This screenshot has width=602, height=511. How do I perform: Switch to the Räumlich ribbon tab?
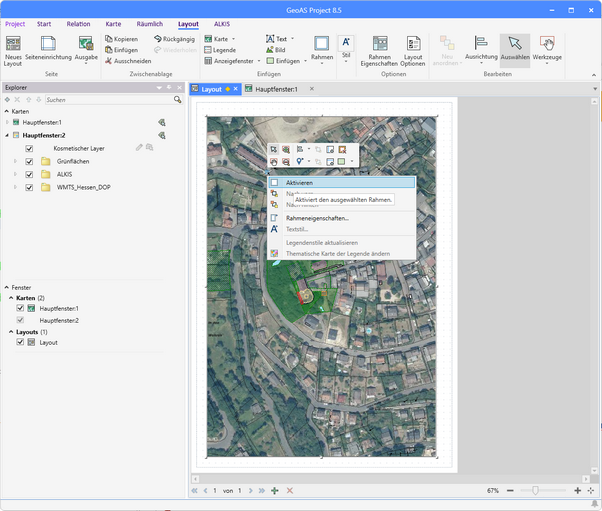(x=150, y=24)
